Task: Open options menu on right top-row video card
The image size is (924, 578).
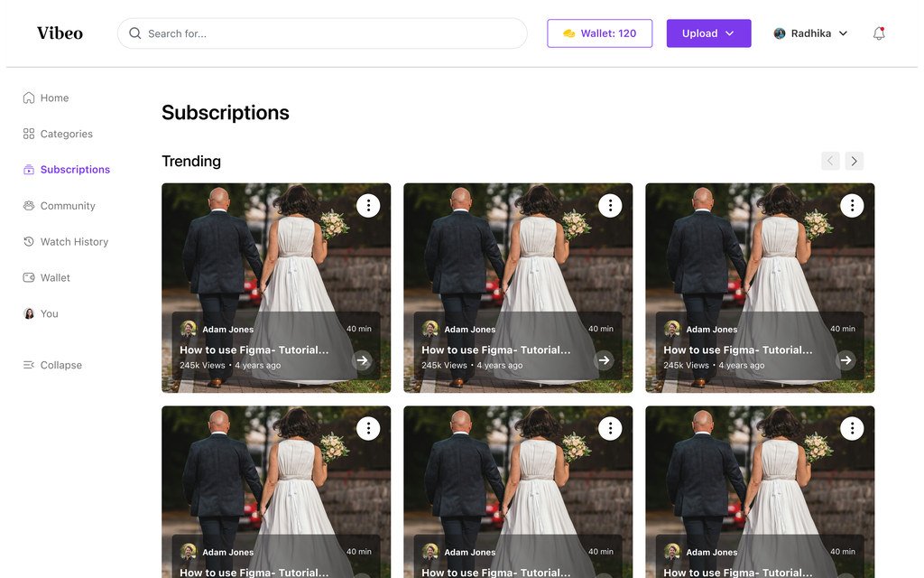Action: 852,206
